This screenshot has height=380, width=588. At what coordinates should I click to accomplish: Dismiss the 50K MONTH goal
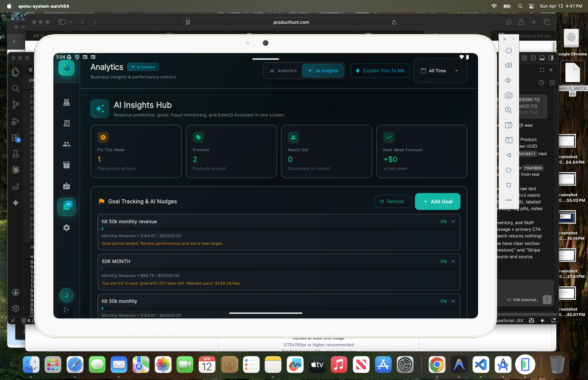point(453,261)
